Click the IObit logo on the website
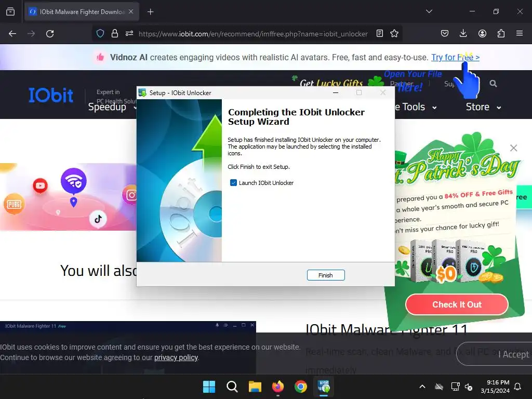 pyautogui.click(x=50, y=95)
